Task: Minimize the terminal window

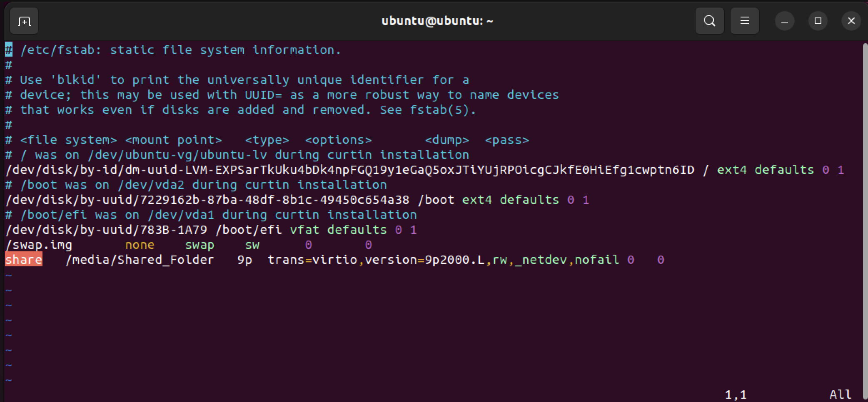Action: point(785,21)
